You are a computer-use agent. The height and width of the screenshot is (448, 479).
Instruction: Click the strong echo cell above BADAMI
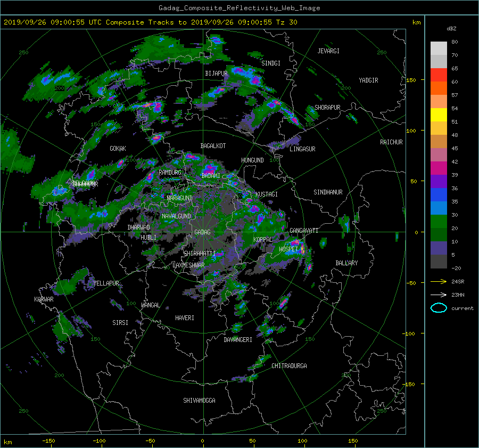coord(210,168)
